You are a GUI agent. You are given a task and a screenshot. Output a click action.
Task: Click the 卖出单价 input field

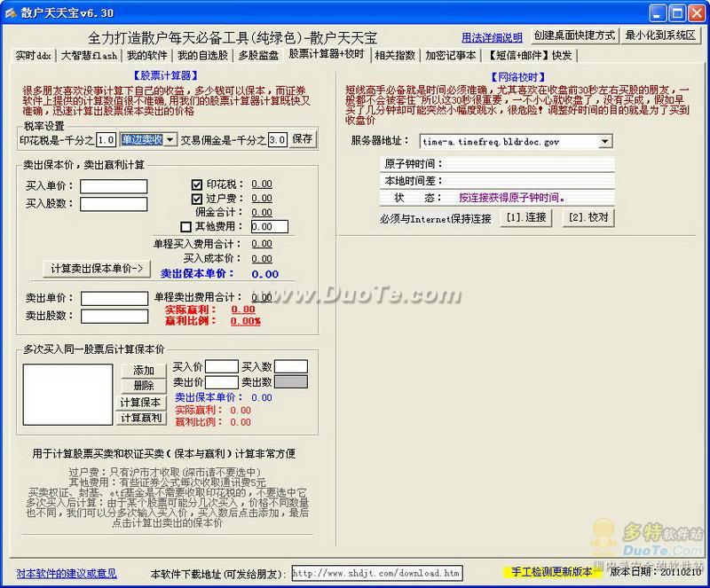(x=114, y=298)
